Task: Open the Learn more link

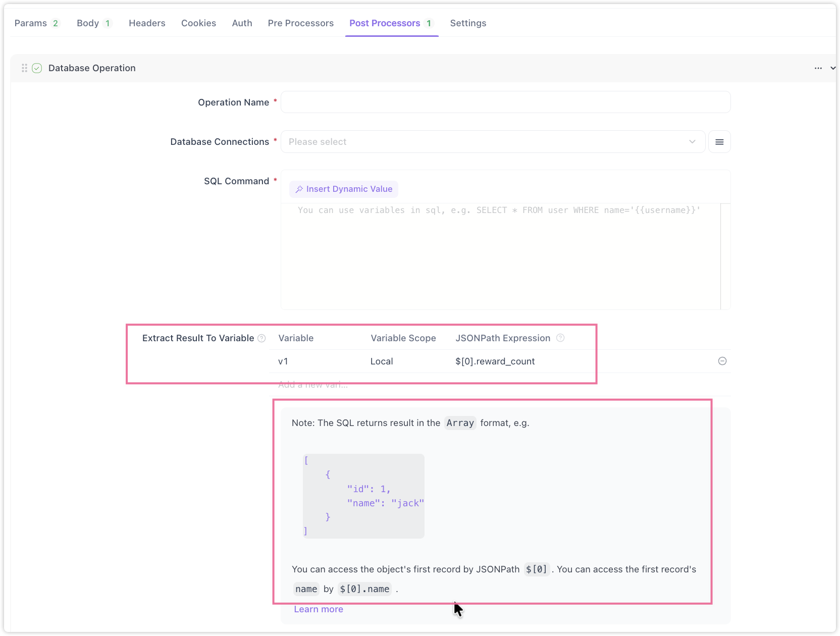Action: pos(319,609)
